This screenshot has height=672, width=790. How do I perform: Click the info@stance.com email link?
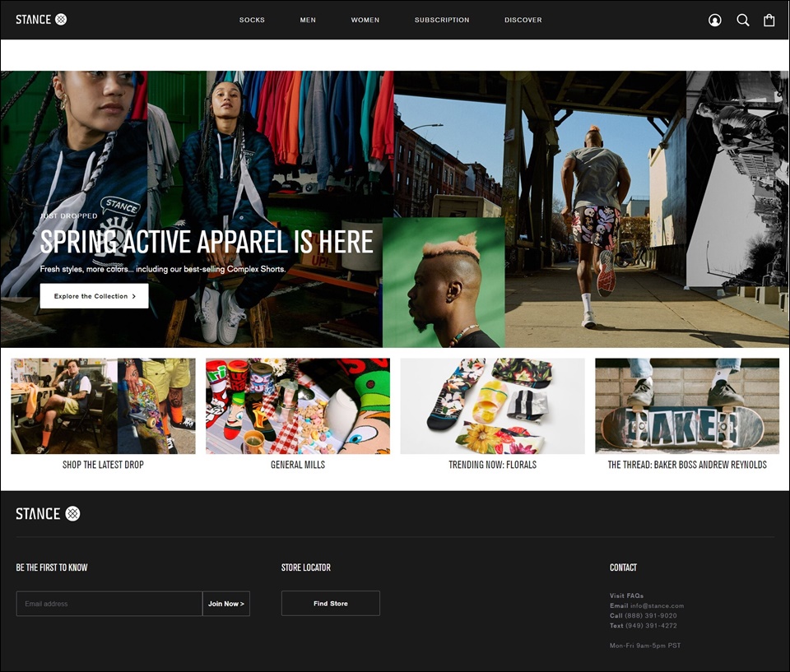657,605
